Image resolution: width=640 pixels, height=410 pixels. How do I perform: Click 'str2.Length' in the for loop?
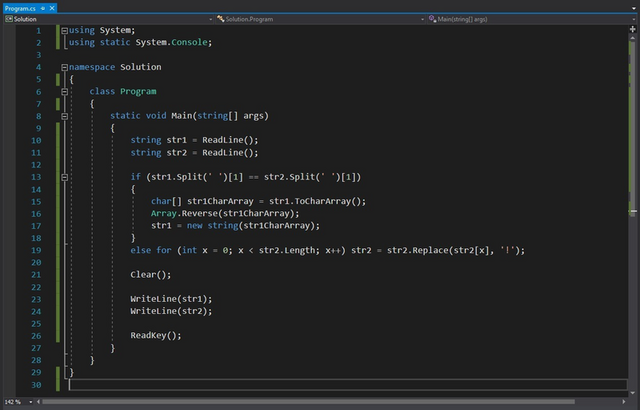point(289,250)
